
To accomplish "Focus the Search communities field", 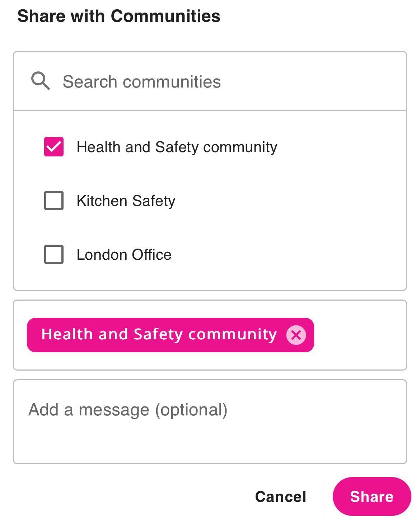I will (230, 81).
